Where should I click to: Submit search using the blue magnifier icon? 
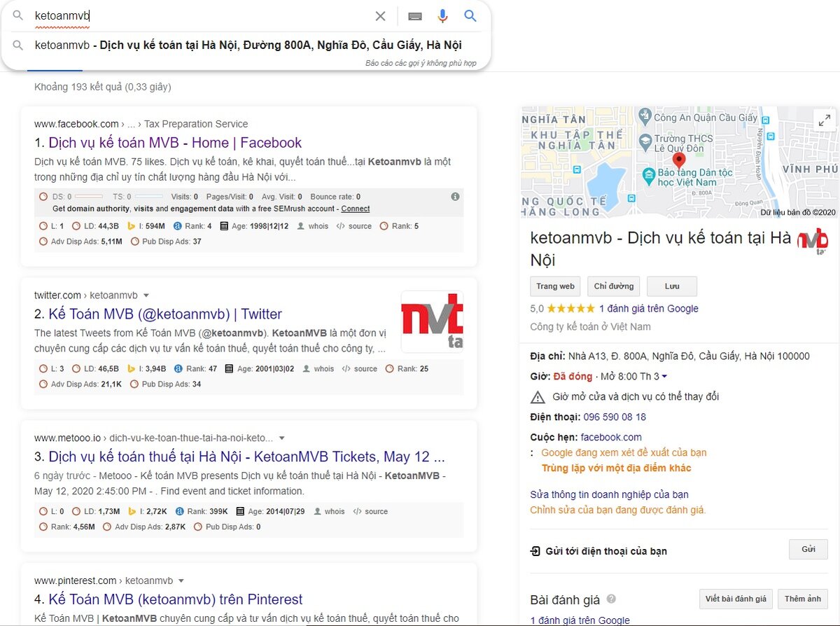470,16
